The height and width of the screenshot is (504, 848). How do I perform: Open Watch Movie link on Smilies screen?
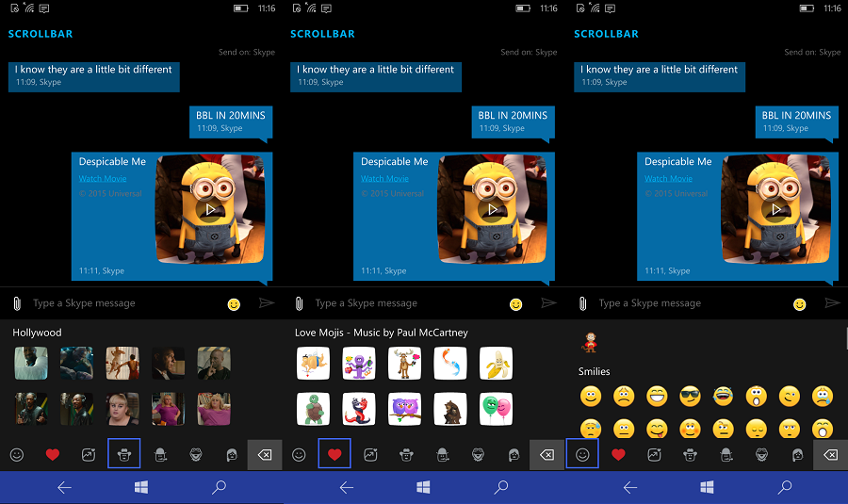click(x=668, y=178)
